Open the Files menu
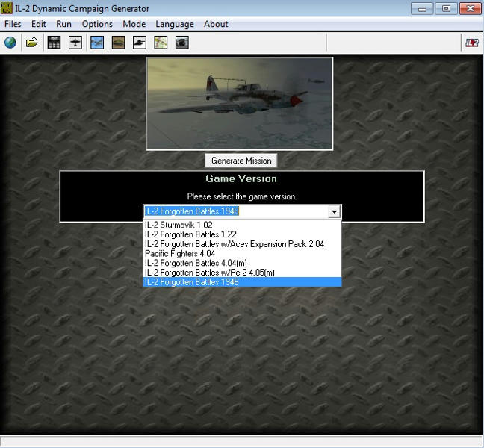This screenshot has height=448, width=484. pyautogui.click(x=13, y=24)
